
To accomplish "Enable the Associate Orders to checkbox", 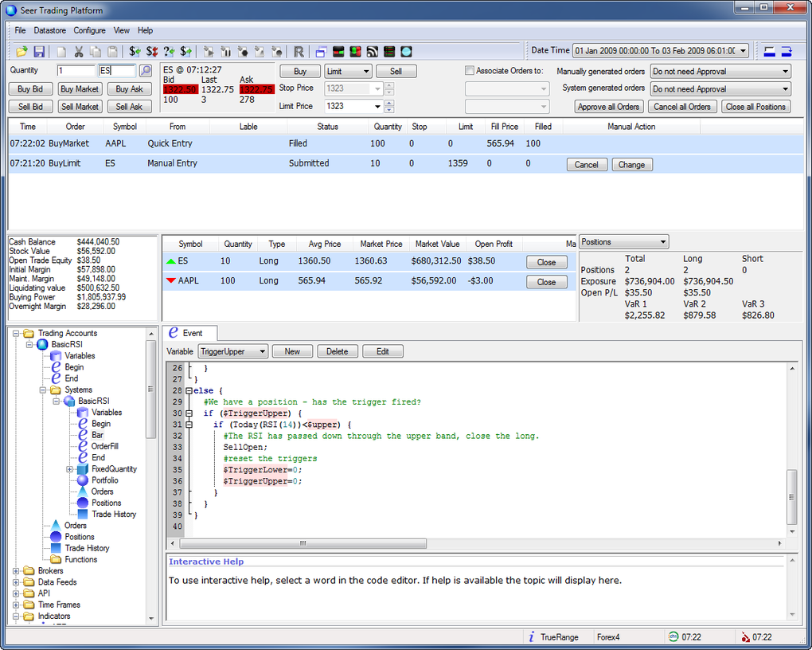I will pos(469,71).
